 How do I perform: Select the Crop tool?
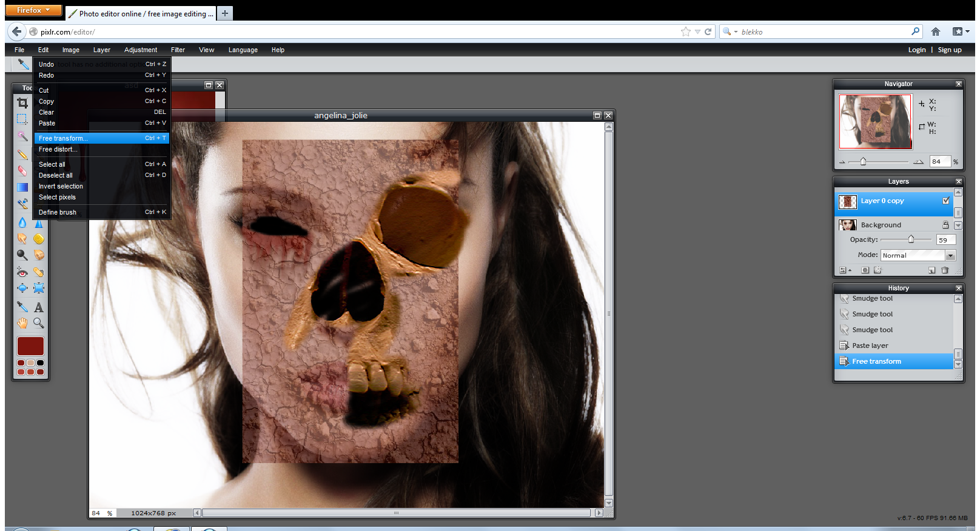click(22, 103)
